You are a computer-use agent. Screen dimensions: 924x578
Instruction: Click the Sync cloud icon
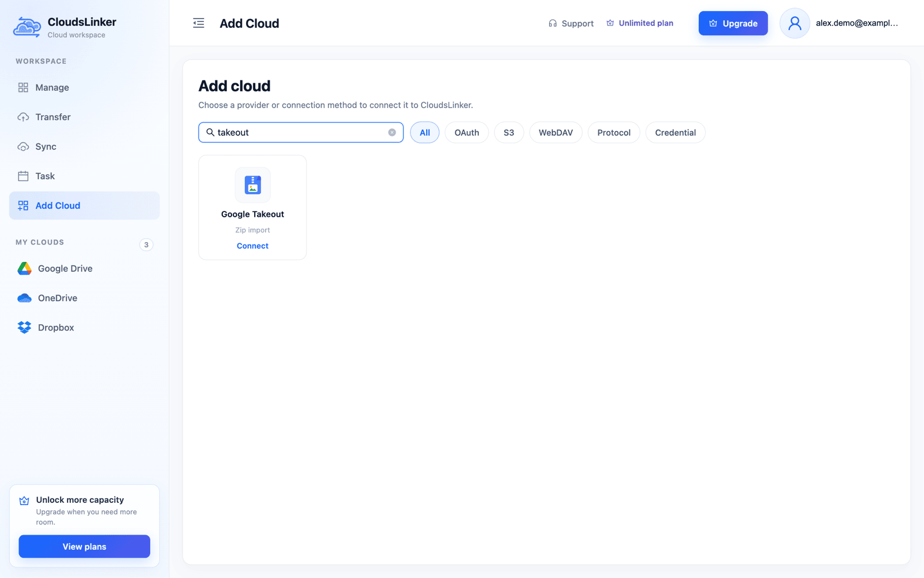coord(23,146)
